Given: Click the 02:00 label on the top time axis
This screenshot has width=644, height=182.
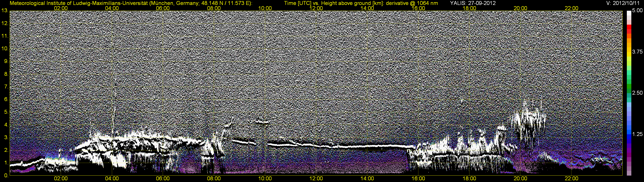Looking at the screenshot, I should 61,8.
